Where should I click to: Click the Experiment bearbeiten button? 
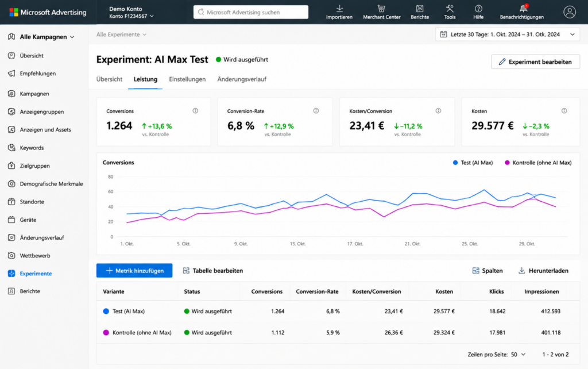pos(535,62)
